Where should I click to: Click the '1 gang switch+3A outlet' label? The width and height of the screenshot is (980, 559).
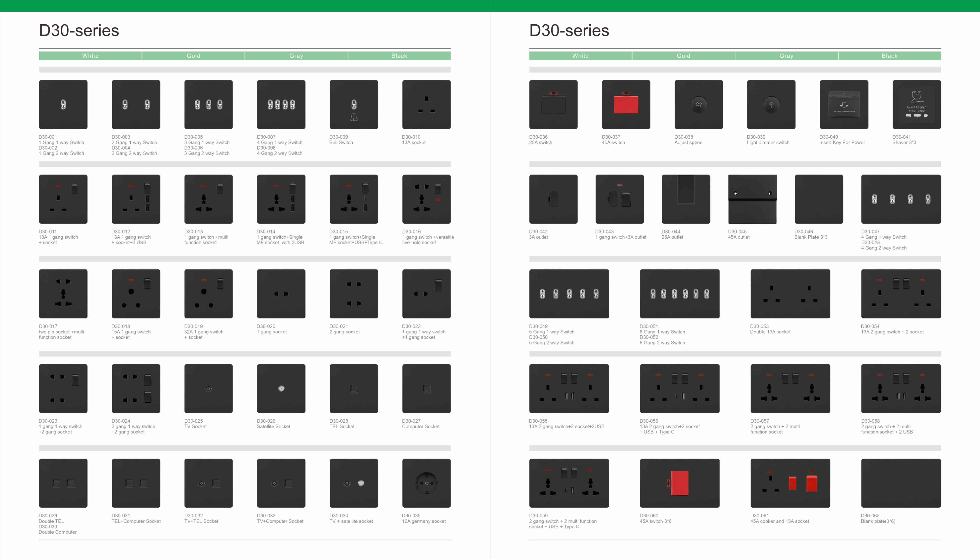(x=621, y=237)
